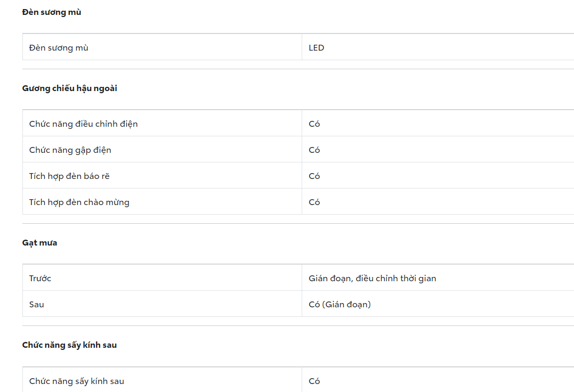Click the "Gương chiếu hậu ngoài" heading

[x=70, y=88]
